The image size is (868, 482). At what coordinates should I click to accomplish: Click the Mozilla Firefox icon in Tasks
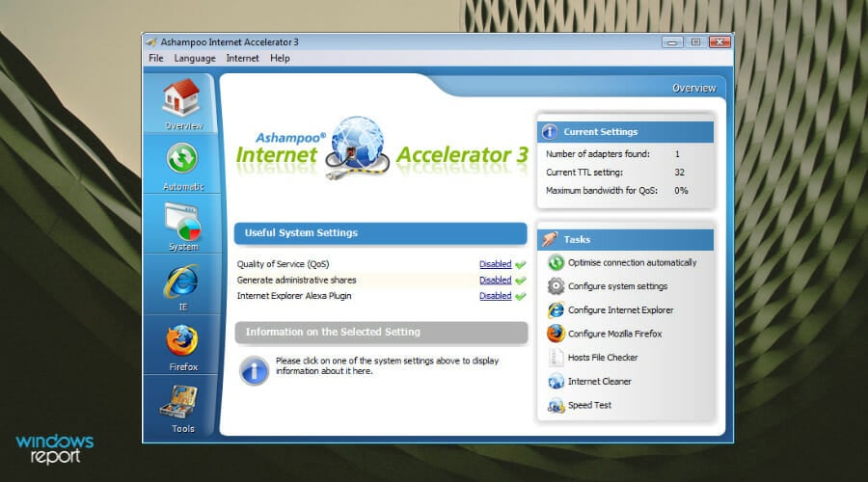(556, 334)
